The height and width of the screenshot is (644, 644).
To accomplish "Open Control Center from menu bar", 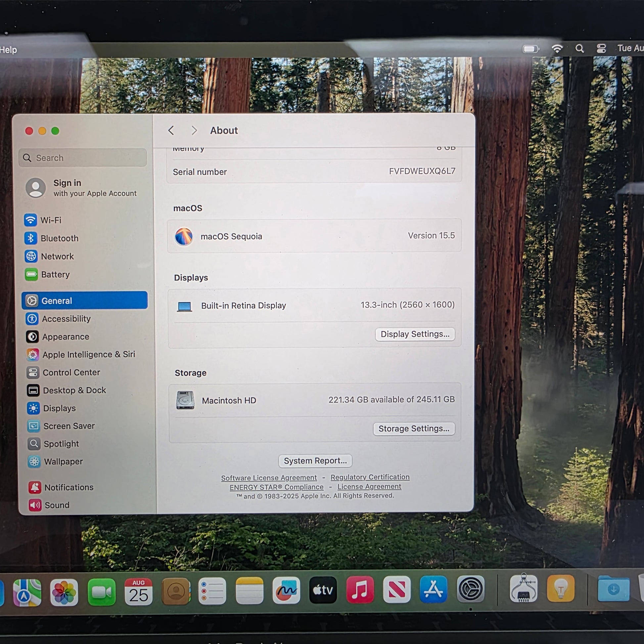I will coord(601,49).
